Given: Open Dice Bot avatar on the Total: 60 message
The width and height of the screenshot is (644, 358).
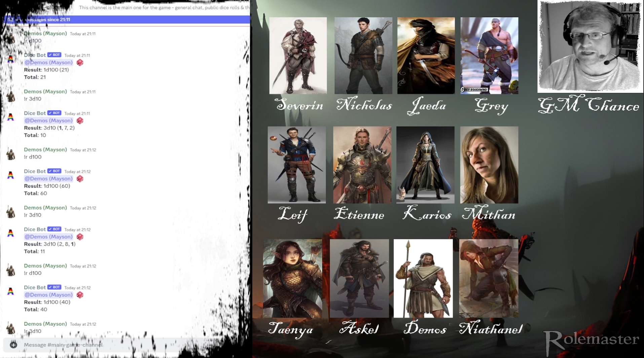Looking at the screenshot, I should [x=11, y=175].
